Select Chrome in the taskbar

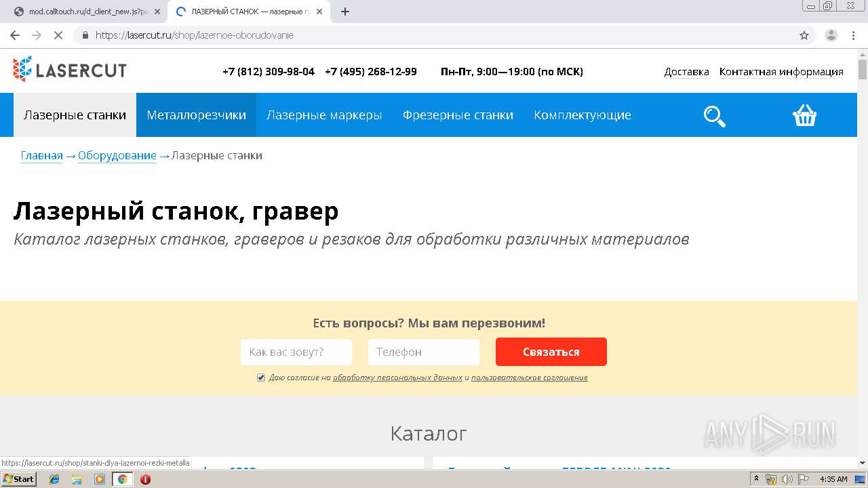(x=122, y=479)
